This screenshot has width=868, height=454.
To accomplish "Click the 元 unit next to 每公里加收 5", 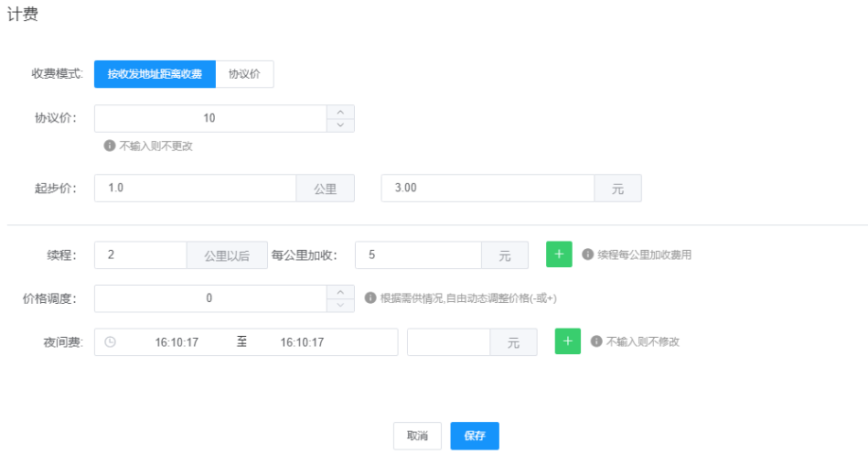I will click(x=505, y=255).
